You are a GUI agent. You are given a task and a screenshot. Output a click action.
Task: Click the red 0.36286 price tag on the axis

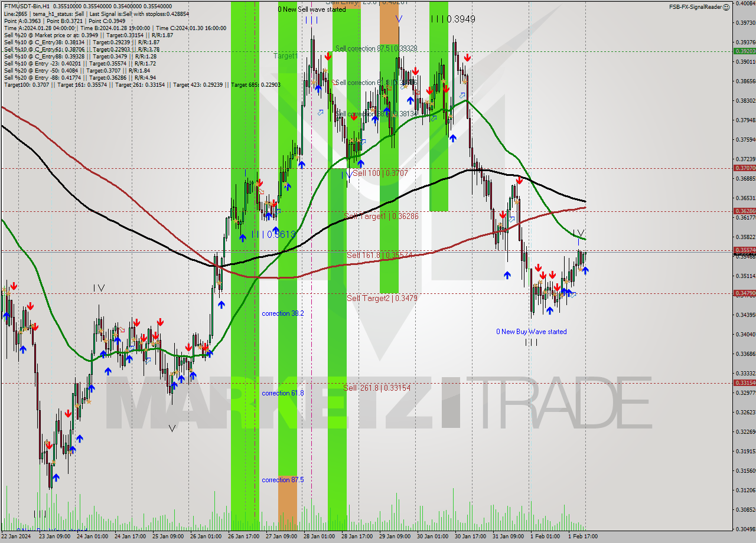point(744,211)
